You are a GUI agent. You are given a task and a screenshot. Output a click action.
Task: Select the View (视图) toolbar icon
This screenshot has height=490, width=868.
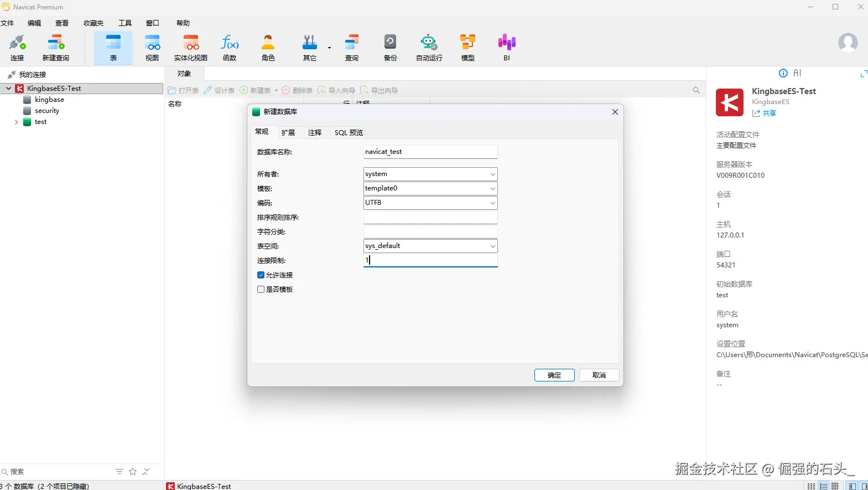[x=152, y=48]
